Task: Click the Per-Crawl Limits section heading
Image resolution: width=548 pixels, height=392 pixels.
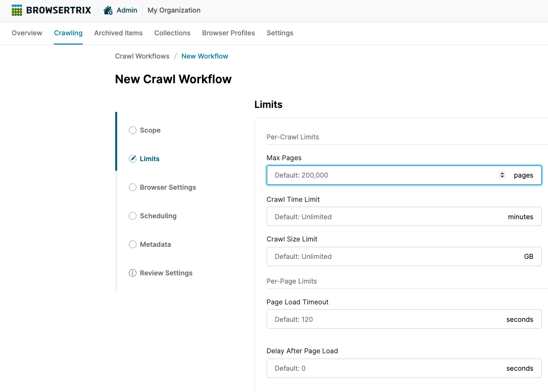Action: pyautogui.click(x=293, y=137)
